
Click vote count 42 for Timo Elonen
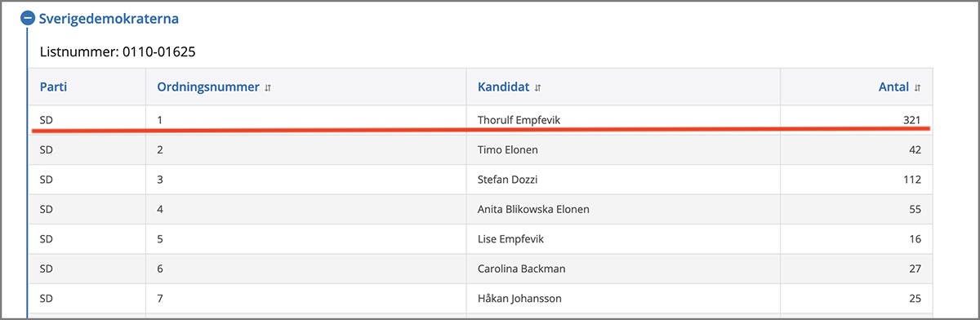(915, 149)
